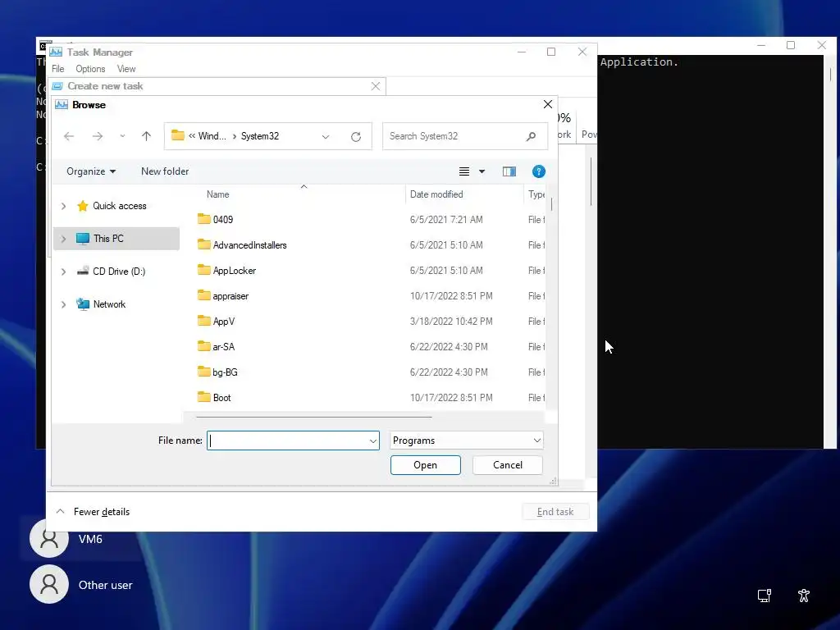Click the End task button

click(555, 512)
